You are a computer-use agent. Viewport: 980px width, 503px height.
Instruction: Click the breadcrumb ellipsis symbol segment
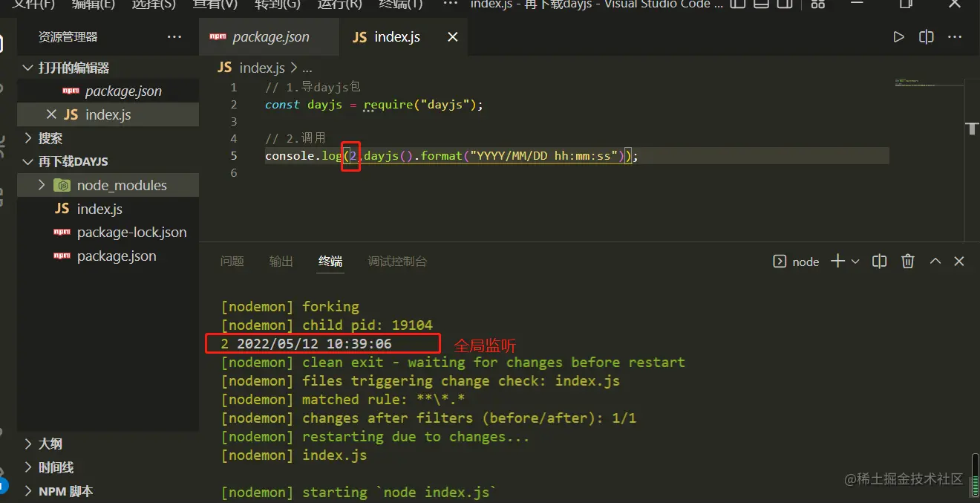pyautogui.click(x=307, y=68)
